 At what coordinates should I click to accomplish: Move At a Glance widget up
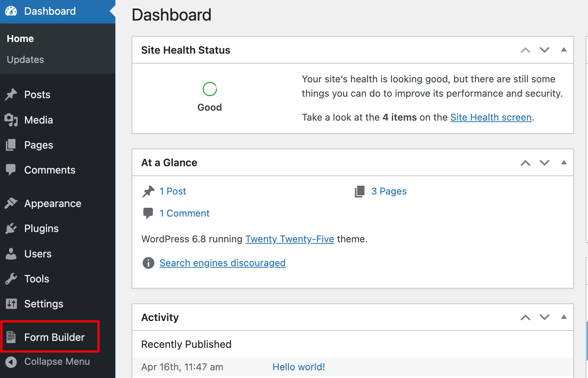click(x=526, y=163)
